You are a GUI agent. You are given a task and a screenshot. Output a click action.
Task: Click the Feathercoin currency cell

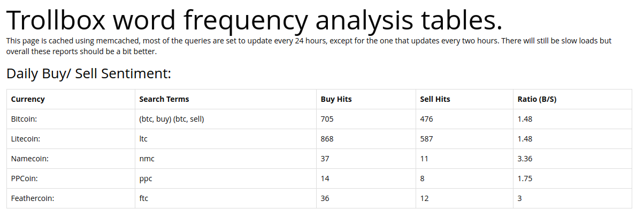point(71,198)
